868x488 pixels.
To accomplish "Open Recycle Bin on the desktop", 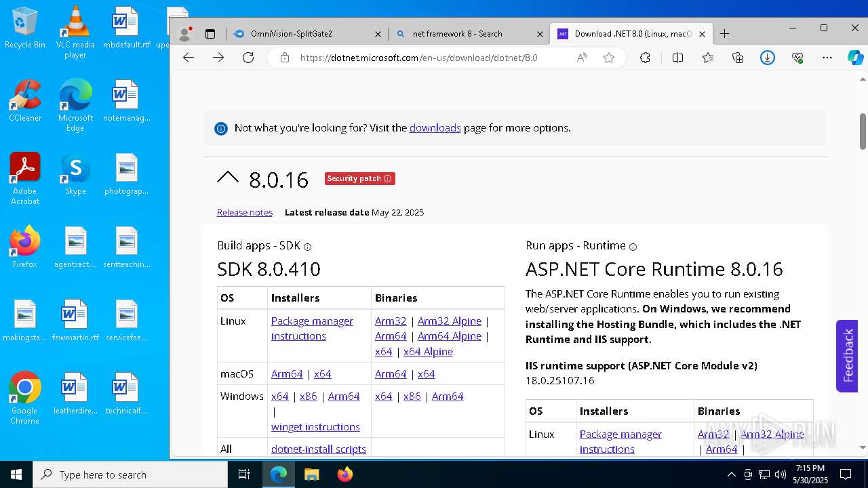I will pos(25,28).
